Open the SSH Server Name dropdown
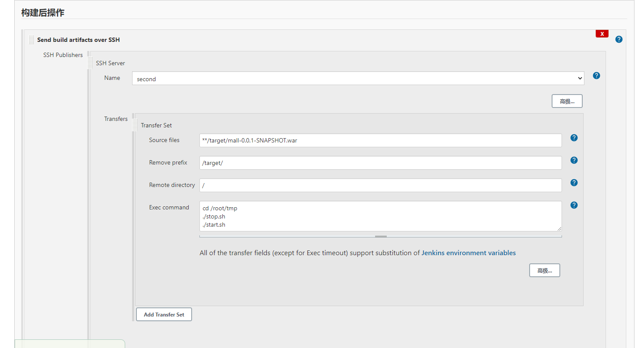Screen dimensions: 644x348 [x=358, y=79]
